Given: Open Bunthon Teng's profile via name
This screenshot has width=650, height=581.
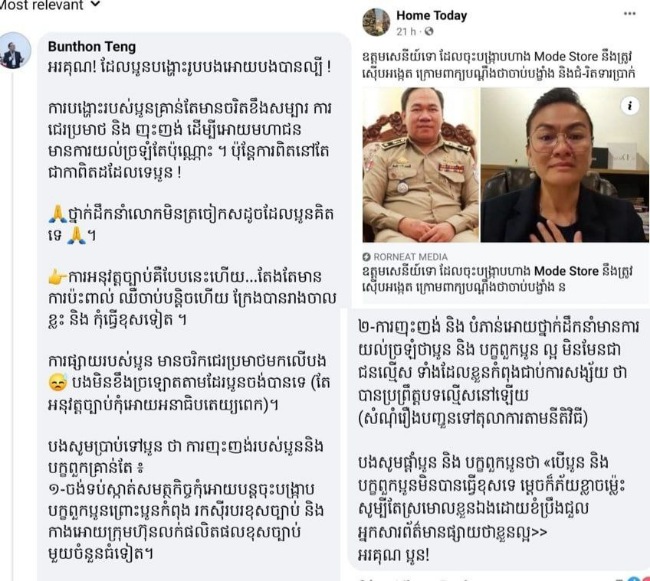Looking at the screenshot, I should (92, 46).
